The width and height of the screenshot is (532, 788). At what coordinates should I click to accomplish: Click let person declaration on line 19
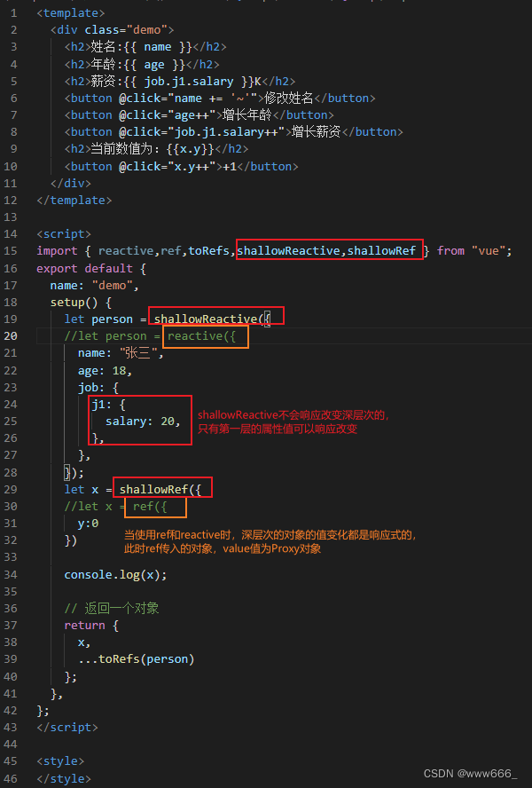tap(98, 319)
